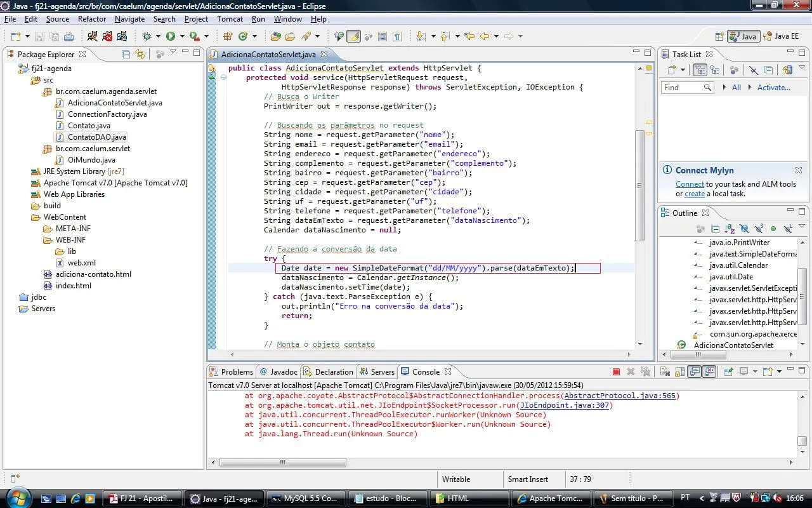Click the Connect link in Mylyn panel
The width and height of the screenshot is (812, 508).
pyautogui.click(x=690, y=184)
